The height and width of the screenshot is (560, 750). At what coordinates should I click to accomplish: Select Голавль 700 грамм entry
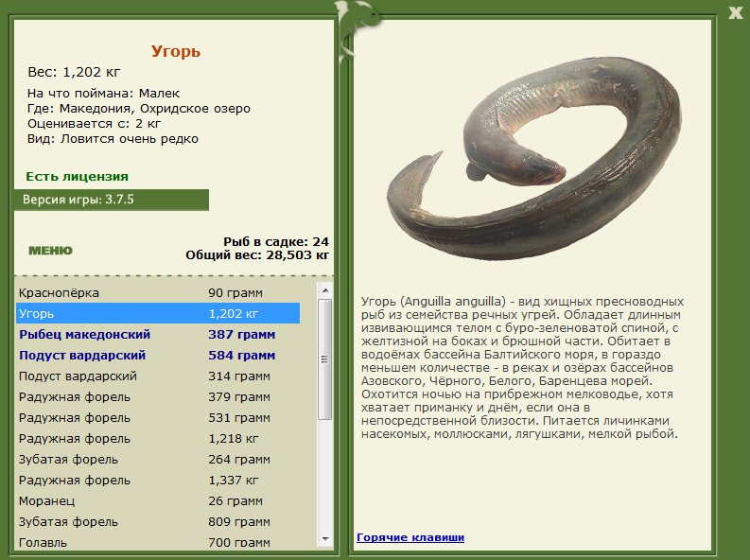coord(158,542)
